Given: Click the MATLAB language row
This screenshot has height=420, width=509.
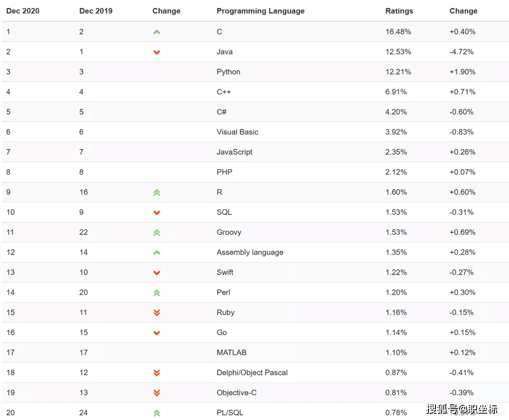Looking at the screenshot, I should [231, 352].
